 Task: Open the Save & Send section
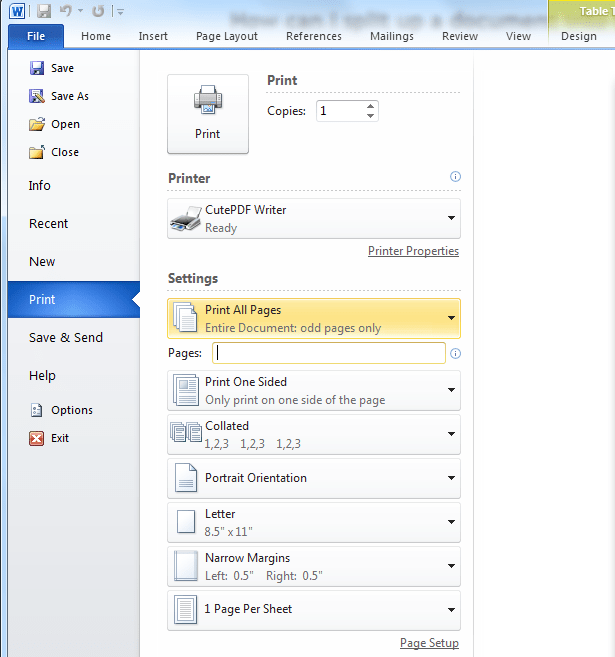[x=66, y=338]
